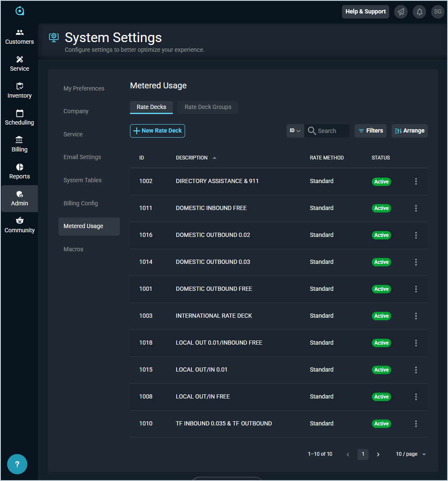Open Billing from the left sidebar
Image resolution: width=448 pixels, height=481 pixels.
19,145
